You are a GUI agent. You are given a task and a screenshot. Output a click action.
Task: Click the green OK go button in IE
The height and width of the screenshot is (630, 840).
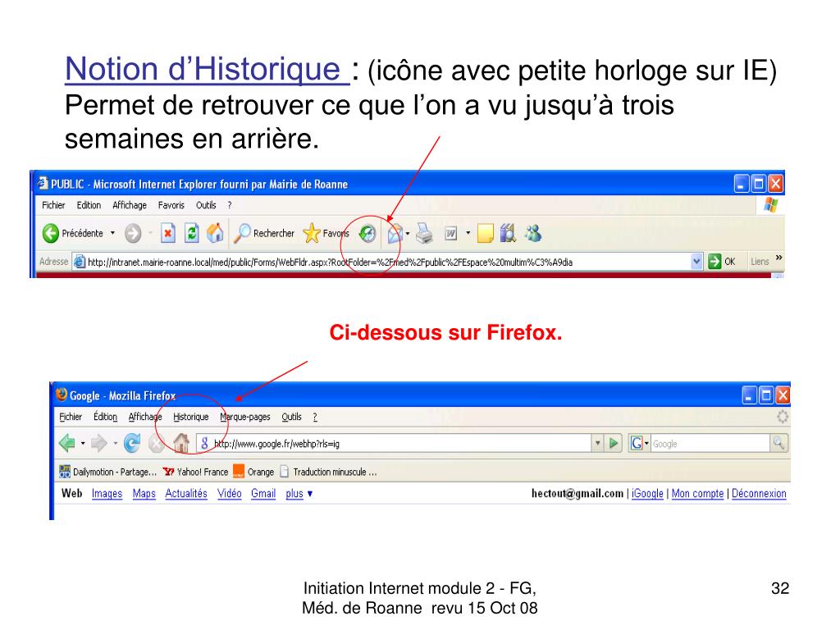[722, 262]
